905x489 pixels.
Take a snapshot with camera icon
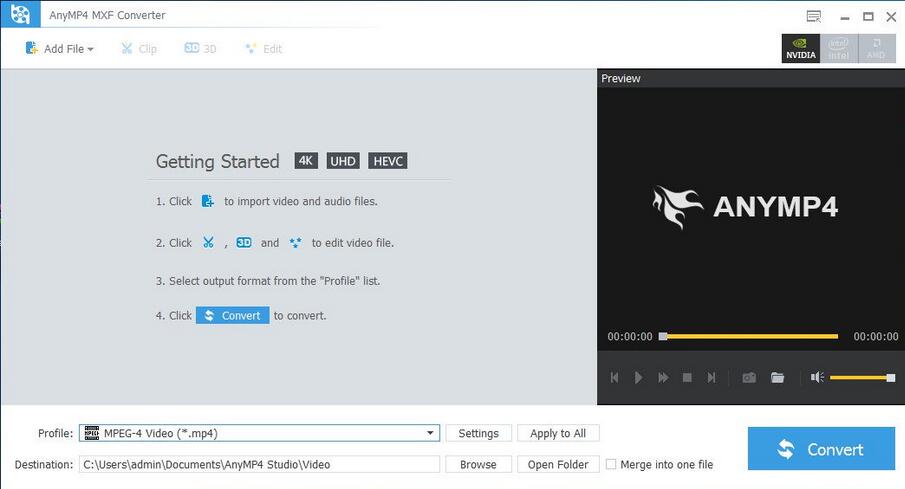pos(749,378)
